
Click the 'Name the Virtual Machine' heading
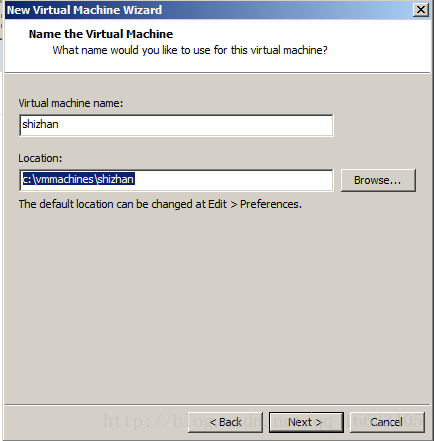(101, 34)
